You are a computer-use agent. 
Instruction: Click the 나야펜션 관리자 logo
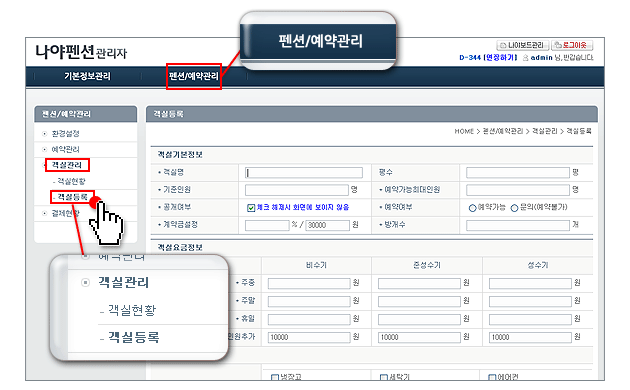click(x=81, y=52)
